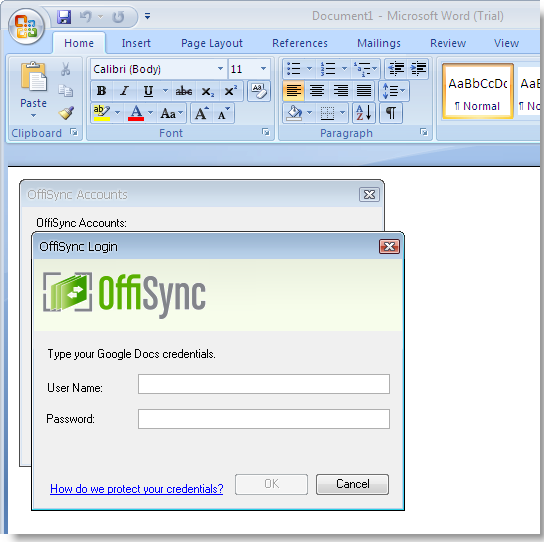544x542 pixels.
Task: Toggle Superscript formatting
Action: click(x=231, y=91)
